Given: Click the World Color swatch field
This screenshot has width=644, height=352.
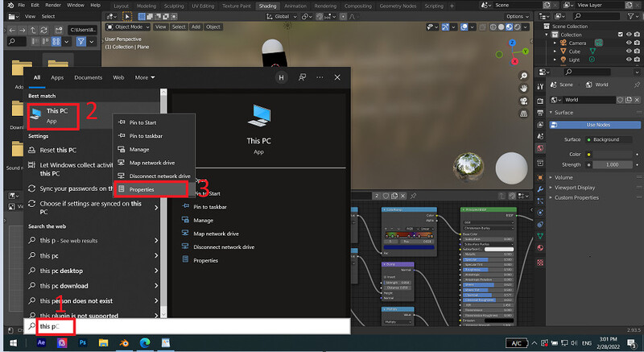Looking at the screenshot, I should 613,155.
